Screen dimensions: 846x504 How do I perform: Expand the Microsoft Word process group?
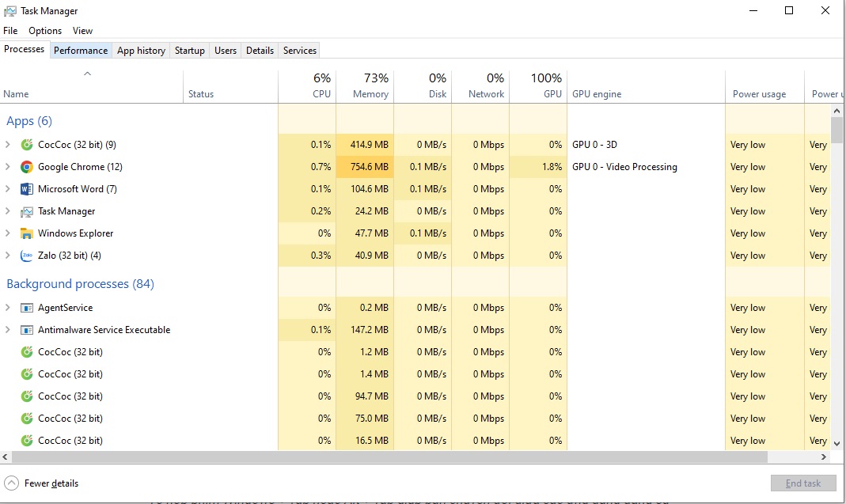(8, 189)
